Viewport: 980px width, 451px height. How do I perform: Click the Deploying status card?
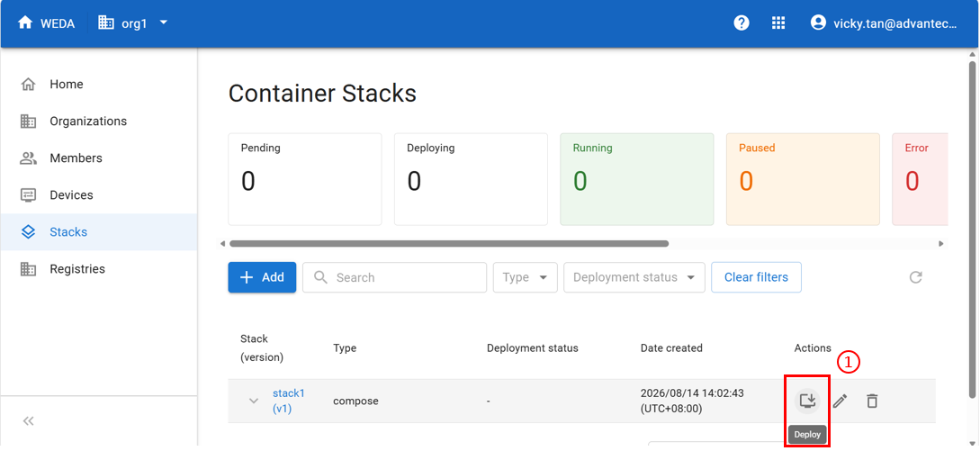471,179
